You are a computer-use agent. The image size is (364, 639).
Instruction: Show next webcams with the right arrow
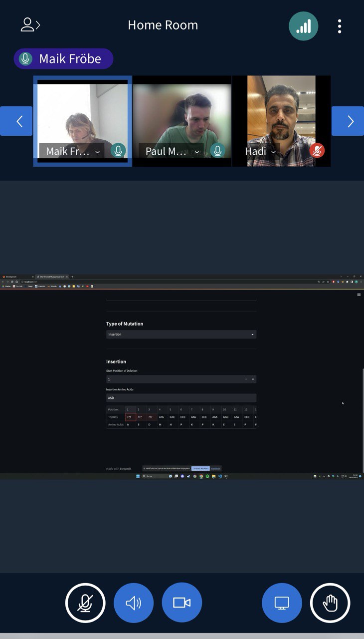click(x=348, y=121)
